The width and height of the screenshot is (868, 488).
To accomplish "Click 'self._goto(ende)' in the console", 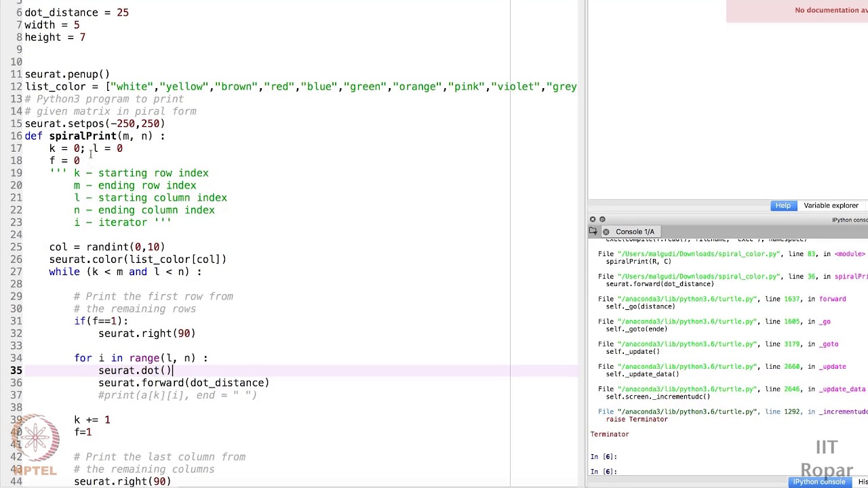I will pyautogui.click(x=637, y=329).
